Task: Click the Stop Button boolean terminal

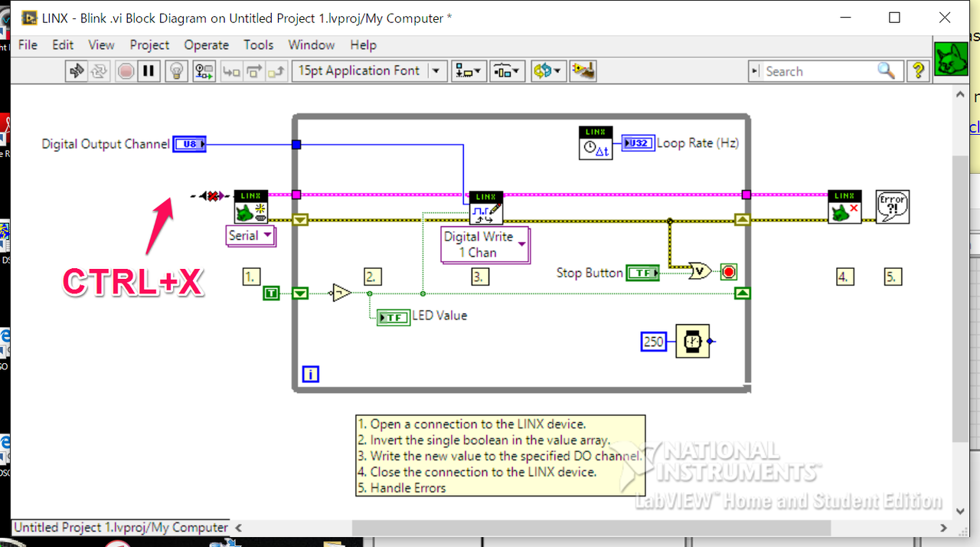Action: [642, 273]
